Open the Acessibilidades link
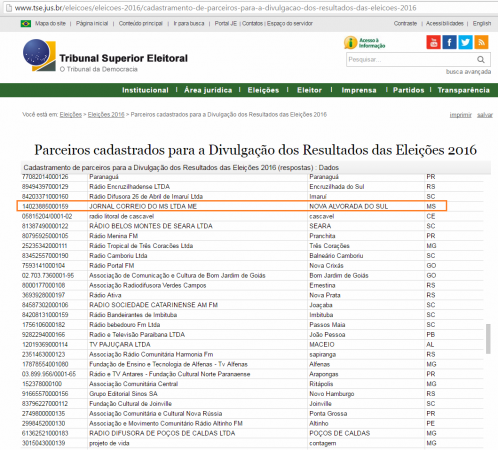Image resolution: width=498 pixels, height=450 pixels. 445,23
